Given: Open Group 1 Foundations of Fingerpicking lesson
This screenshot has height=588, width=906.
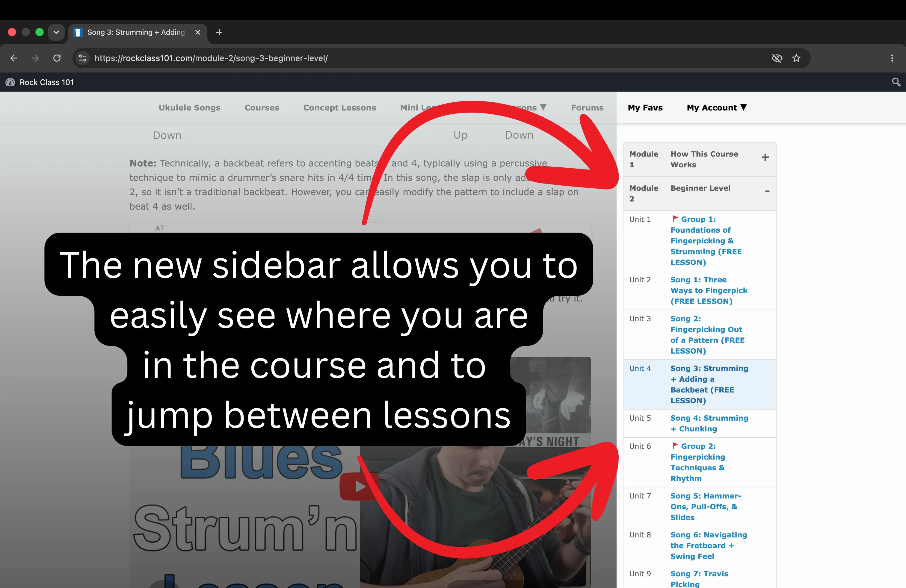Looking at the screenshot, I should 706,241.
